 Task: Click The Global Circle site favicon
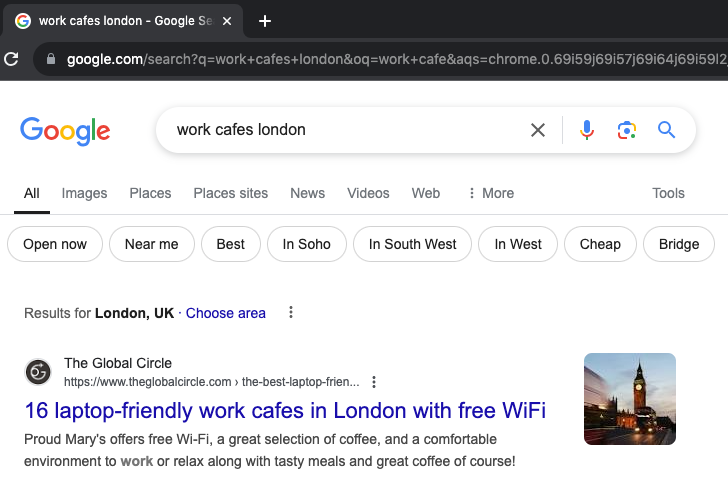click(x=38, y=372)
